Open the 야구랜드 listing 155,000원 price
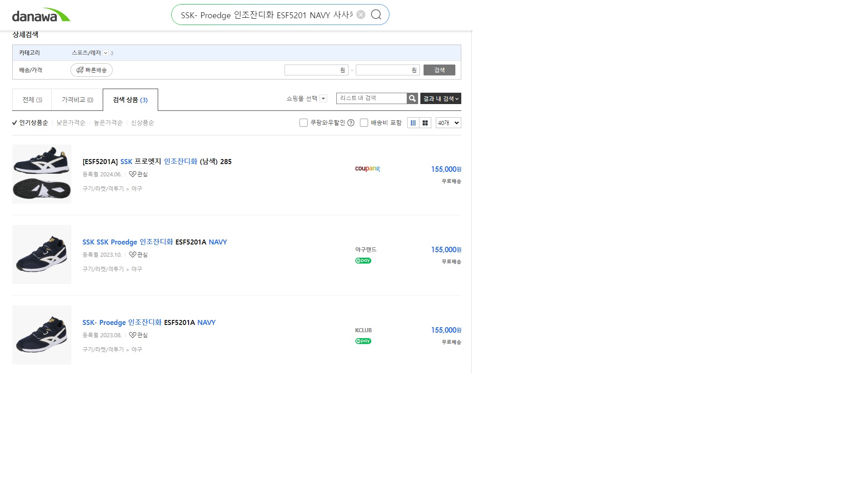The width and height of the screenshot is (868, 489). point(446,249)
